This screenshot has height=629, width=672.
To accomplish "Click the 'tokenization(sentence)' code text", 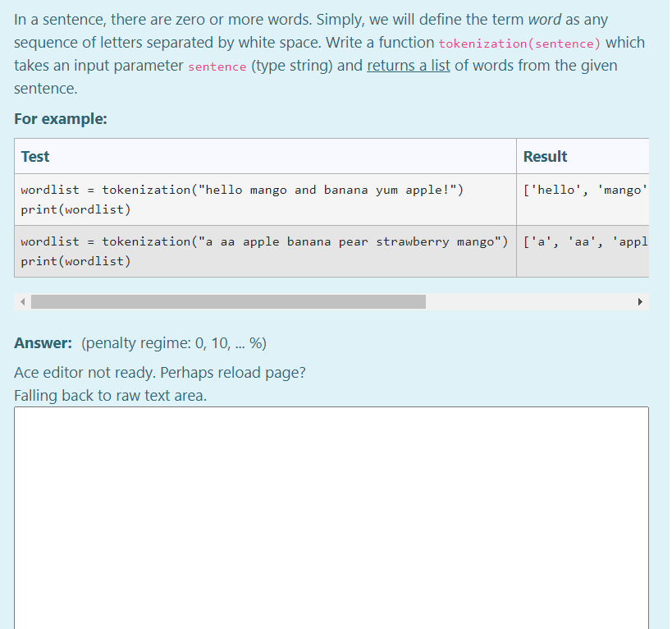I will tap(519, 44).
